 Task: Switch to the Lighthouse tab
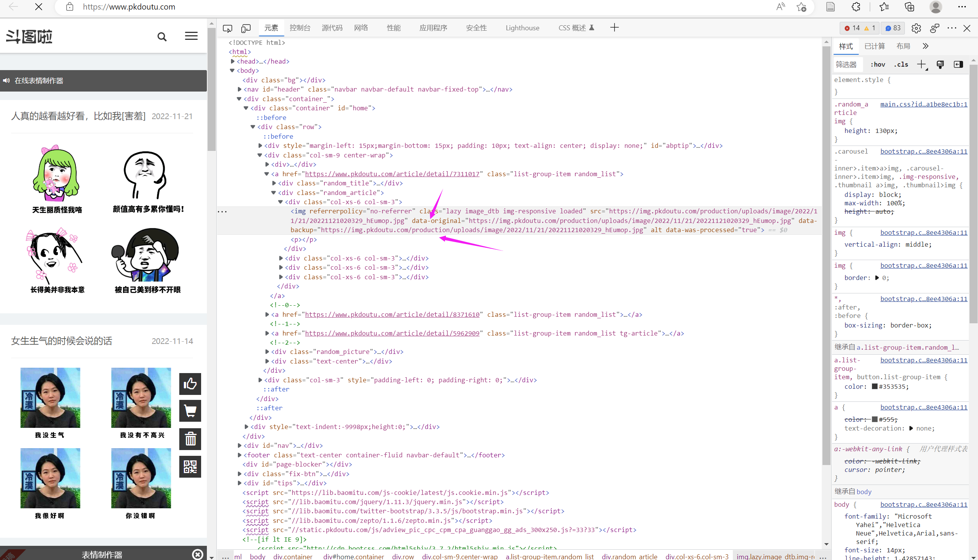click(x=522, y=28)
